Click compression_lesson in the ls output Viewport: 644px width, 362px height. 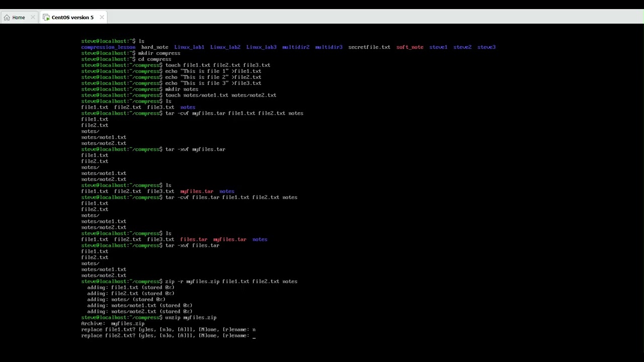point(108,47)
